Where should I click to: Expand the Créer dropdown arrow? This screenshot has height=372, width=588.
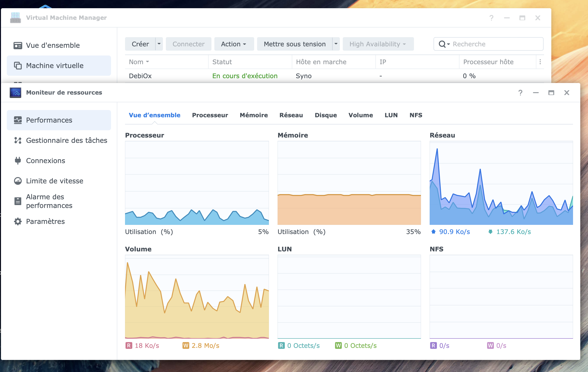(159, 44)
